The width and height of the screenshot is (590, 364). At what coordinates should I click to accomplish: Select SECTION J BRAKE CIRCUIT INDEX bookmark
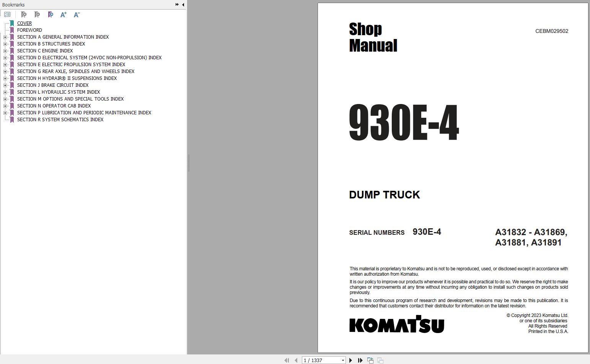tap(53, 85)
